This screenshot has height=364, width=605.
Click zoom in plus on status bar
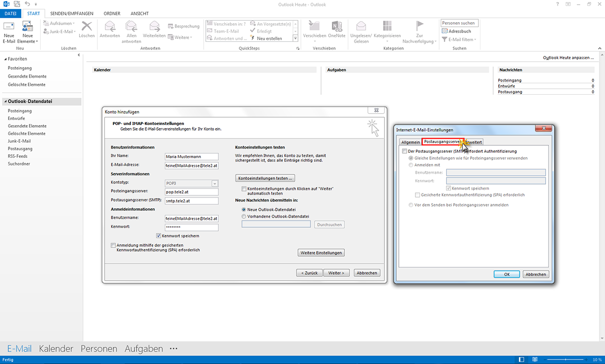[587, 360]
